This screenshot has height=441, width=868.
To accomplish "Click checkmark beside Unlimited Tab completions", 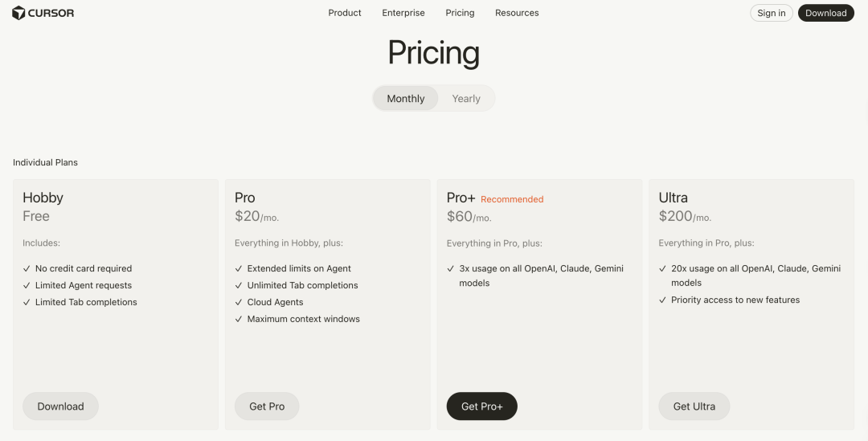I will point(239,286).
